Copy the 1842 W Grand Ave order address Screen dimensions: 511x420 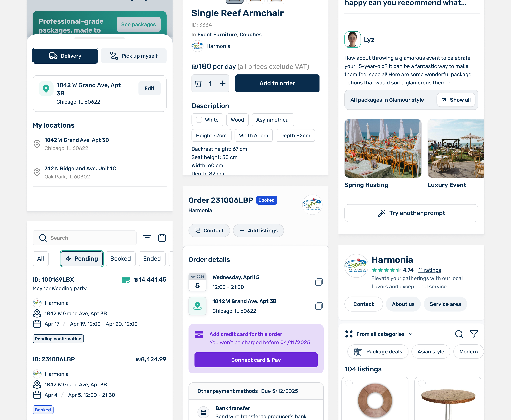point(319,306)
